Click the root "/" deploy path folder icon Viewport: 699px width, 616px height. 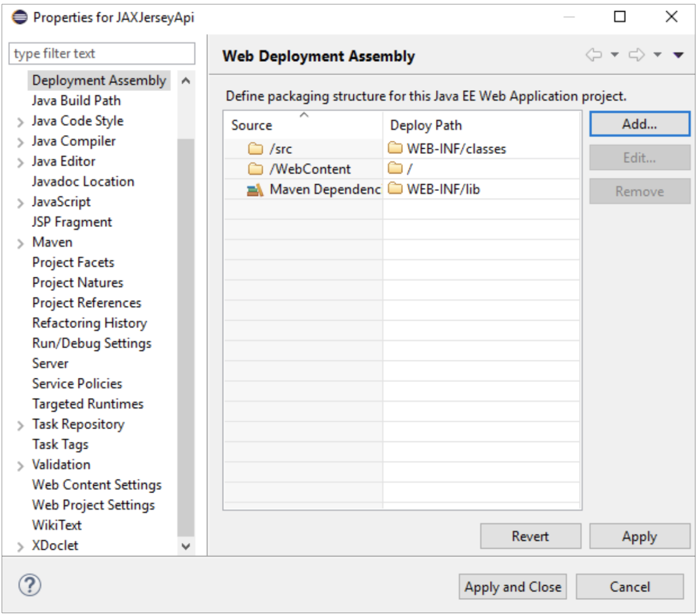(x=396, y=169)
